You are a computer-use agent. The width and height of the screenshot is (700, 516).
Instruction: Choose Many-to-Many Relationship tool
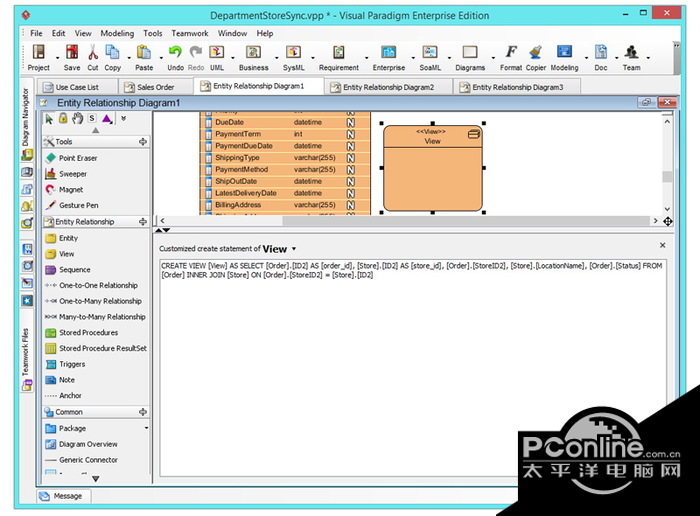coord(95,317)
